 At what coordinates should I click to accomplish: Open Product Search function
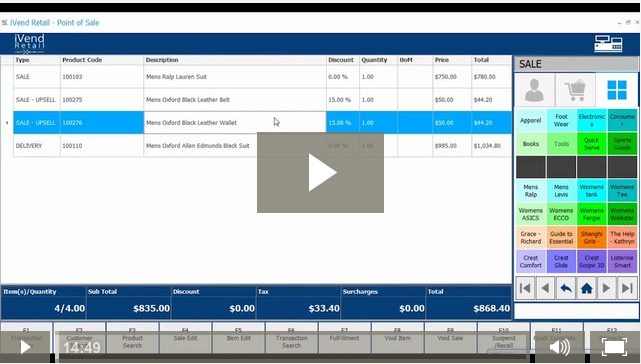132,338
